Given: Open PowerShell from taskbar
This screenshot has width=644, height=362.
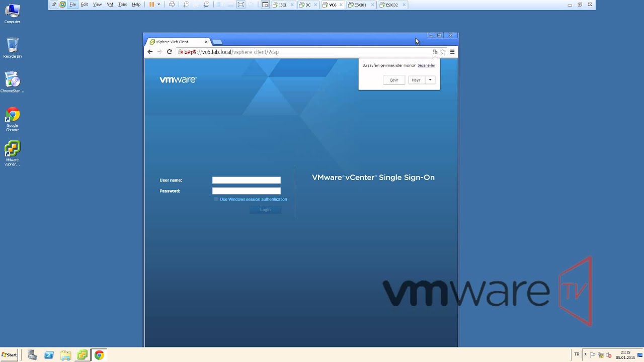Looking at the screenshot, I should 49,355.
